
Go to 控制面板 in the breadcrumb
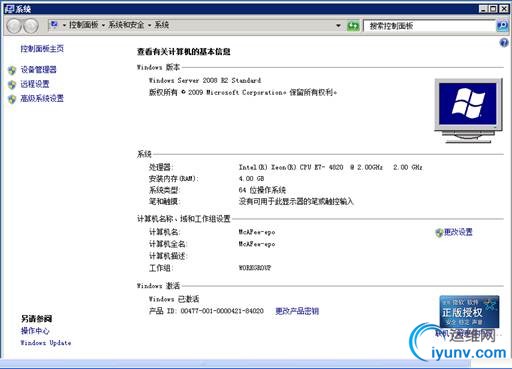(x=83, y=25)
